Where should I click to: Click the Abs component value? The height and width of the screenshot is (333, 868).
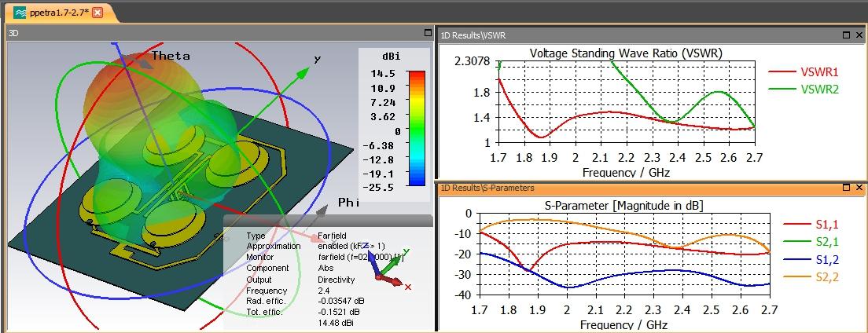pos(325,269)
